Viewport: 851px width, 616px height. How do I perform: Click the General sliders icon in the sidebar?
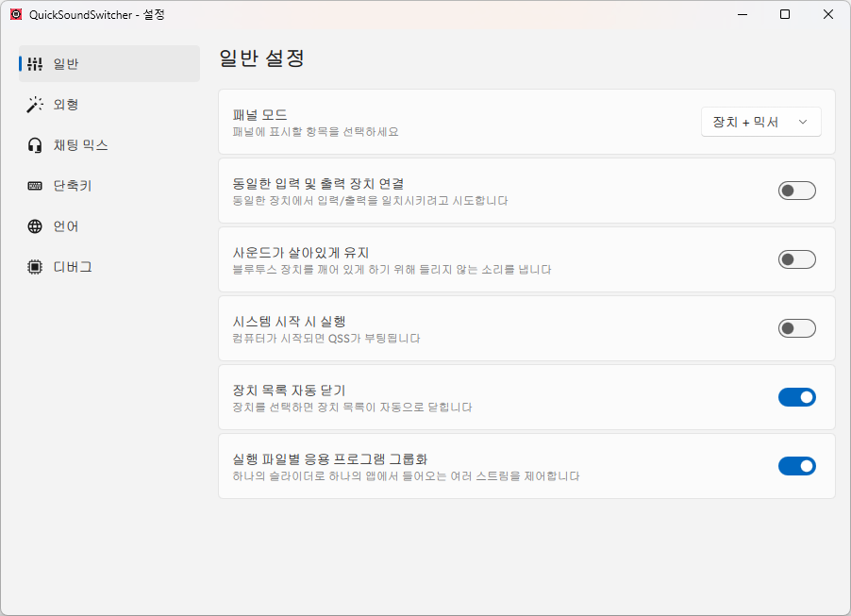click(35, 64)
